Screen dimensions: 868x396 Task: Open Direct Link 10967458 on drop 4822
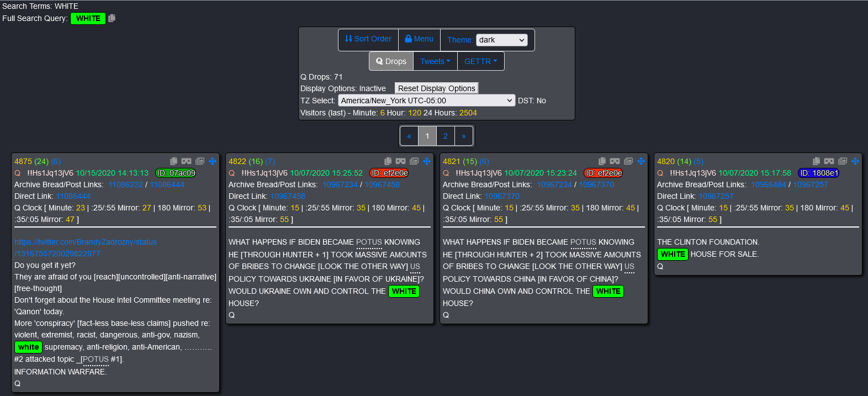288,196
